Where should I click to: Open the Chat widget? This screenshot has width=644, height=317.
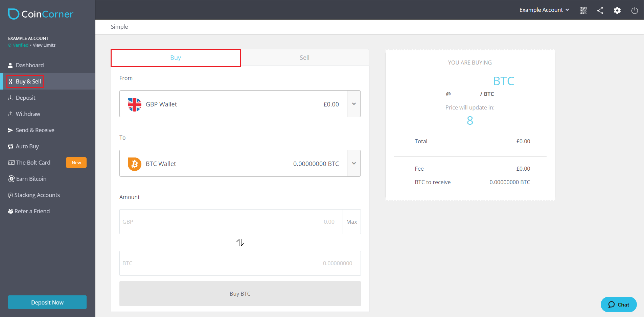(x=619, y=304)
